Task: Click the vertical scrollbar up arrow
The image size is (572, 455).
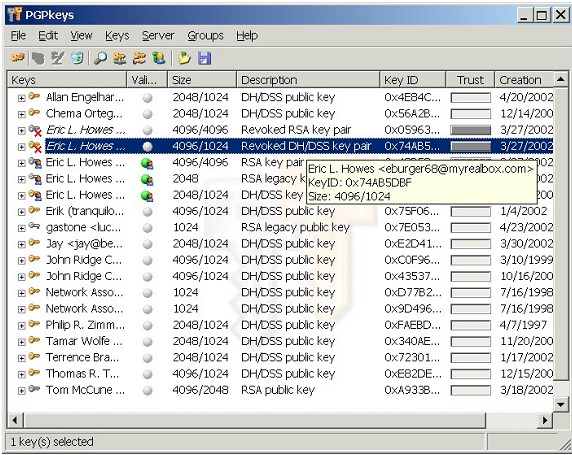Action: (561, 80)
